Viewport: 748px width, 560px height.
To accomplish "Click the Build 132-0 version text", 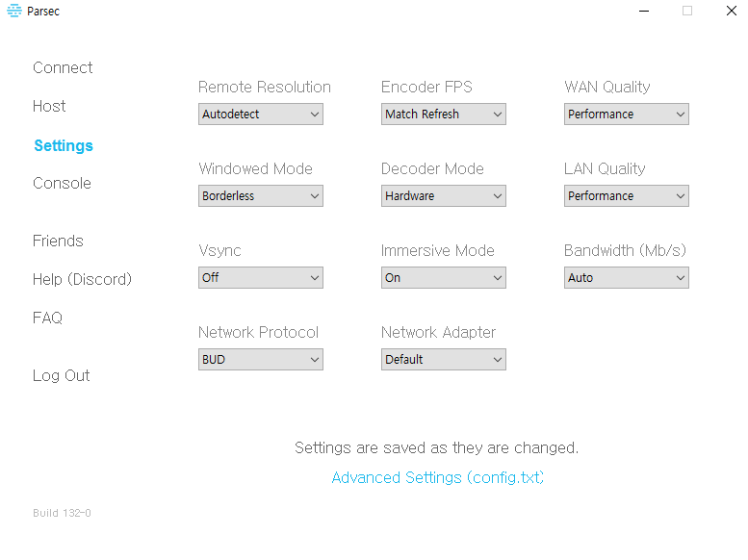I will pyautogui.click(x=62, y=513).
